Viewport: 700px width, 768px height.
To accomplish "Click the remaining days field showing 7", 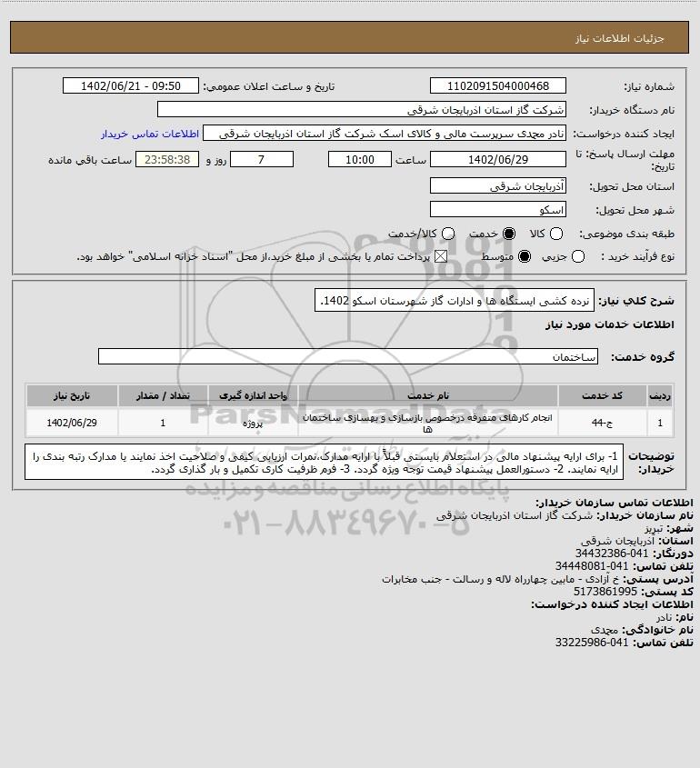I will tap(262, 159).
